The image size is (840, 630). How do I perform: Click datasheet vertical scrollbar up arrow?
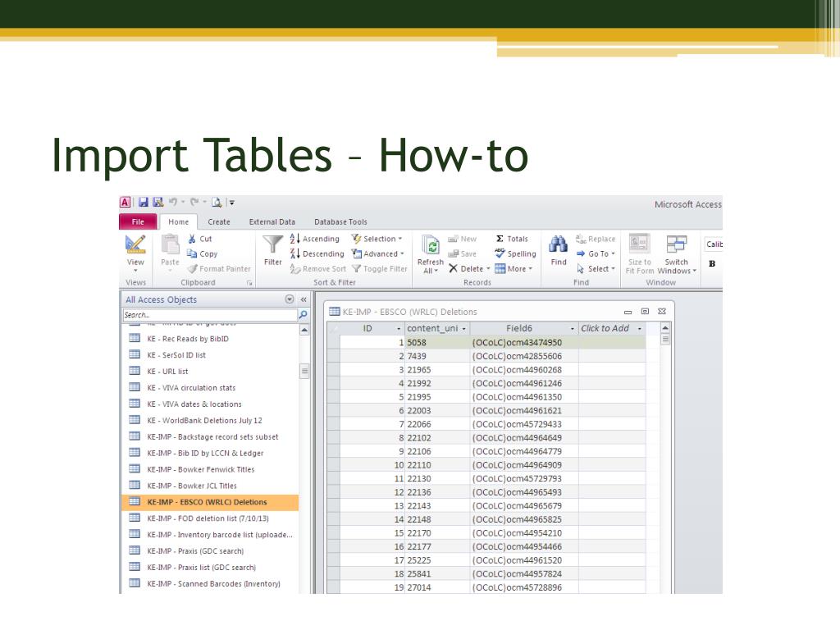(665, 328)
